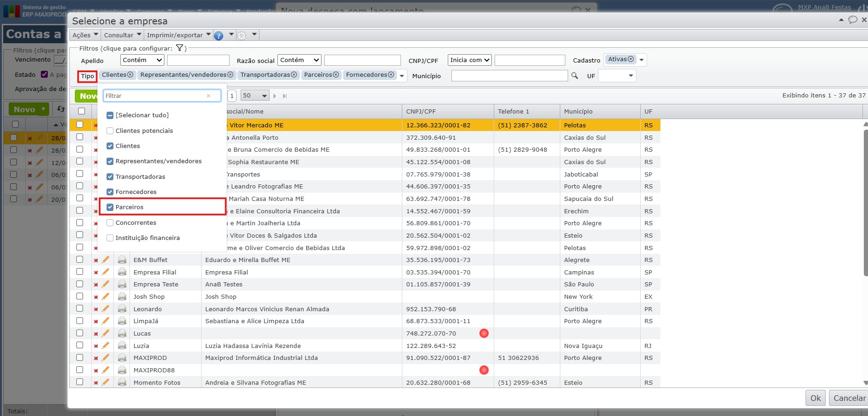Open the Apelido Contém dropdown
Viewport: 868px width, 416px height.
coord(142,60)
